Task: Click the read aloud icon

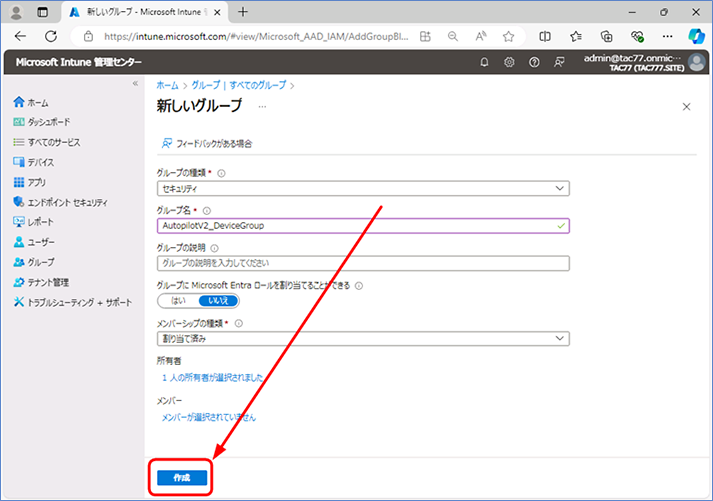Action: pos(481,36)
